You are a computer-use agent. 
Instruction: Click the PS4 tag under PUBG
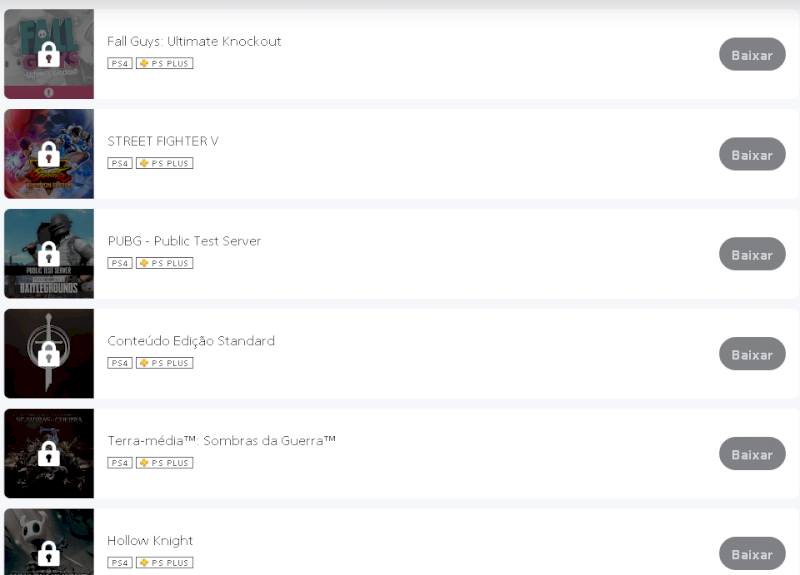click(120, 263)
